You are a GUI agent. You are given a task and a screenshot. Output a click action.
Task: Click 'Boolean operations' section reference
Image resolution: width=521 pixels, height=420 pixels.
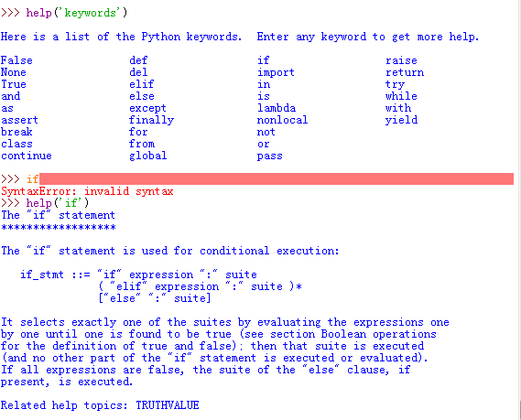[x=379, y=334]
